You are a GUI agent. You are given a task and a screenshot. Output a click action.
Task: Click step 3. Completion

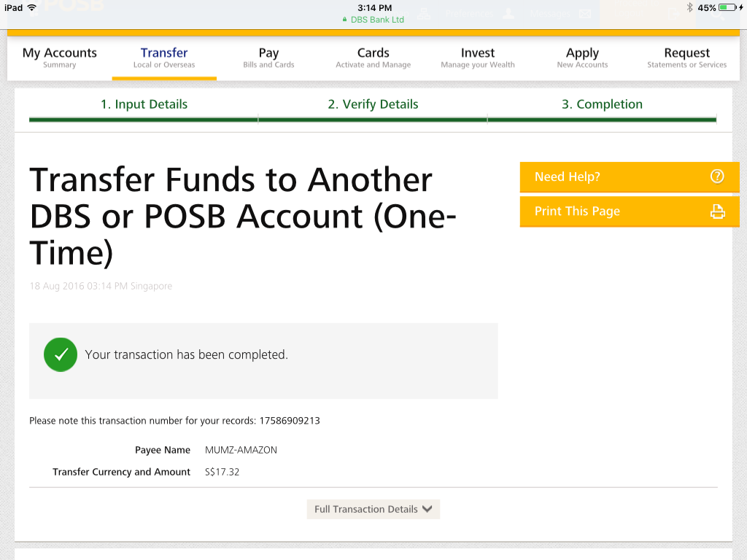point(602,104)
